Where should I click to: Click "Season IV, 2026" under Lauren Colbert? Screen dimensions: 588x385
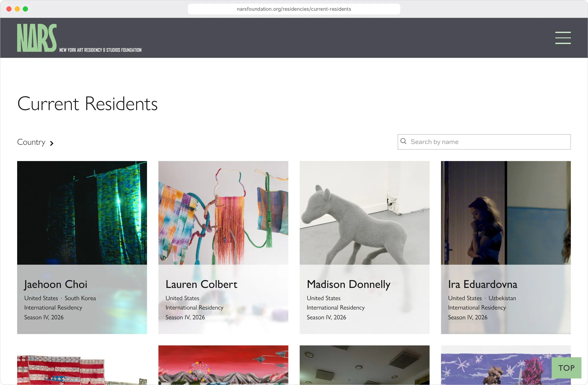click(185, 317)
